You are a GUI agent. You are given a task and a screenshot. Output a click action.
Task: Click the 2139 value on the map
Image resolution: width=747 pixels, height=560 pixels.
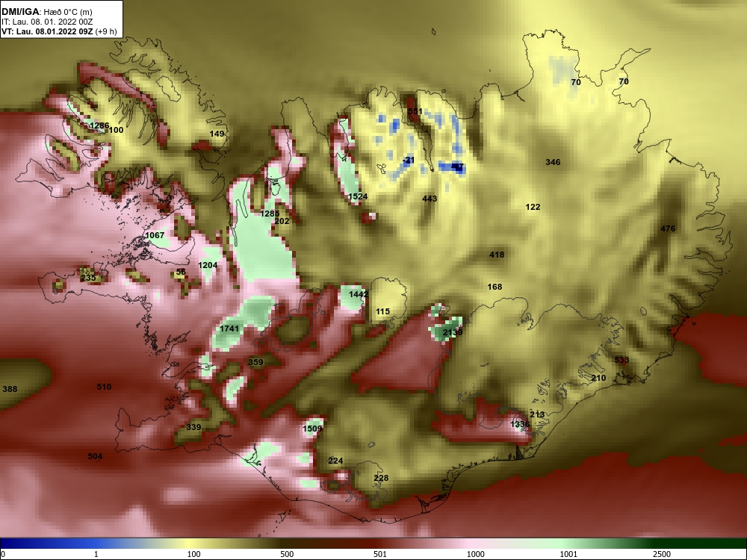click(453, 332)
